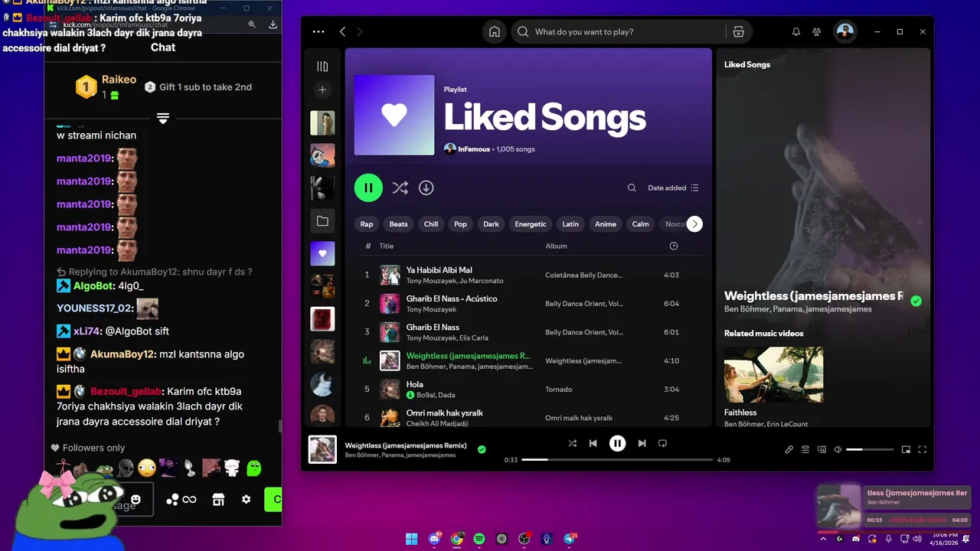Screen dimensions: 980x551
Task: Go to Spotify Home
Action: point(495,31)
